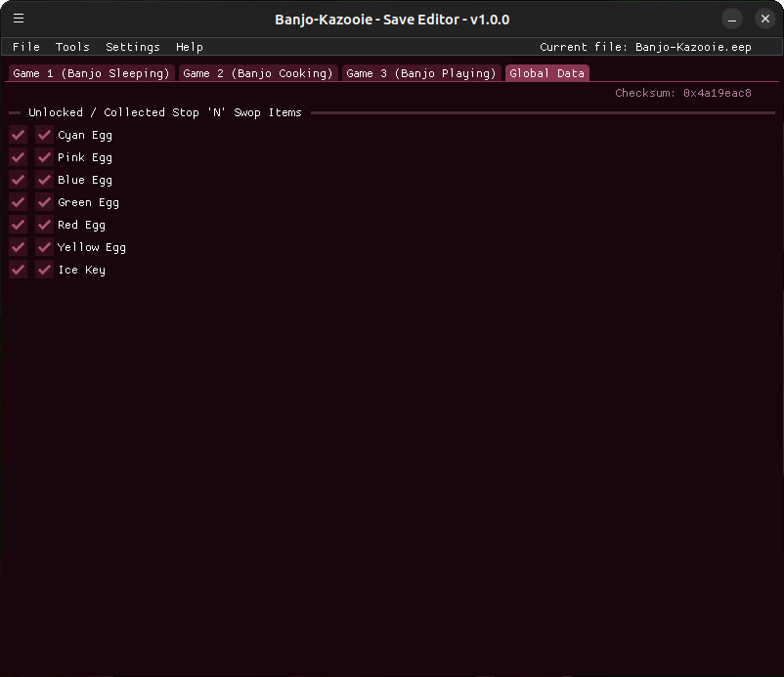The width and height of the screenshot is (784, 677).
Task: Click the window title Banjo-Kazooie - Save Editor
Action: pyautogui.click(x=392, y=20)
